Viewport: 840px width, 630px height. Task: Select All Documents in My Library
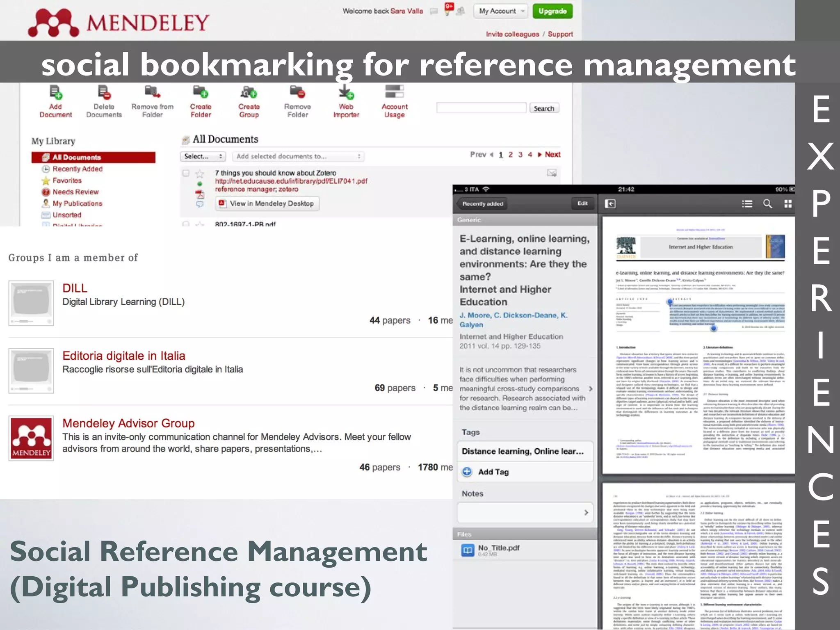coord(94,157)
